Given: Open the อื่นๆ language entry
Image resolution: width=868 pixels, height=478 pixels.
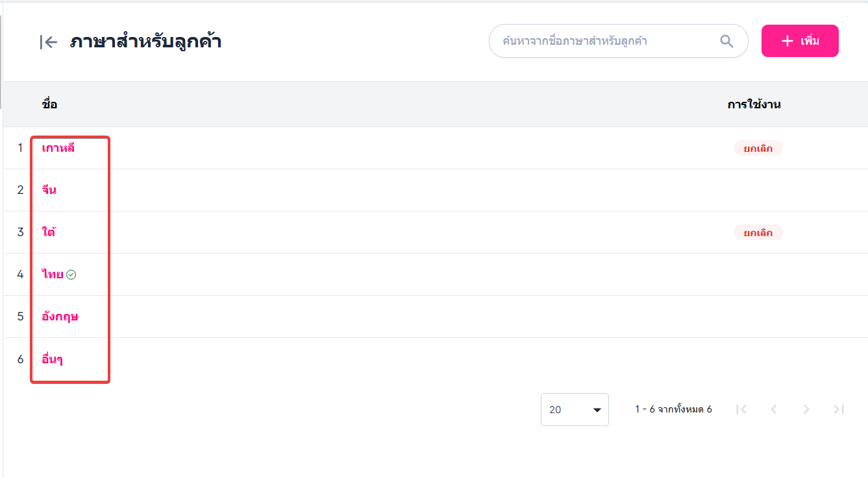Looking at the screenshot, I should (x=52, y=359).
